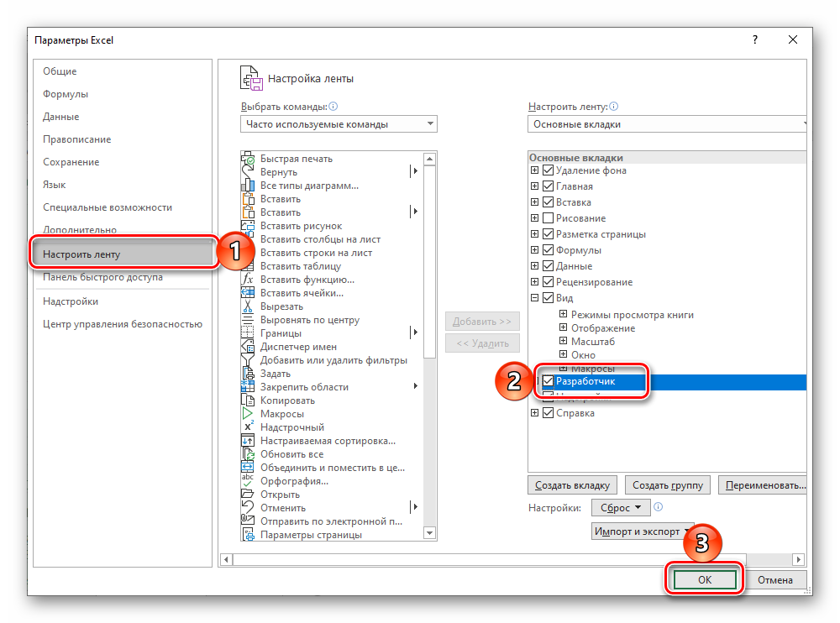Screen dimensions: 840x623
Task: Collapse the Вид tree node
Action: pos(534,298)
